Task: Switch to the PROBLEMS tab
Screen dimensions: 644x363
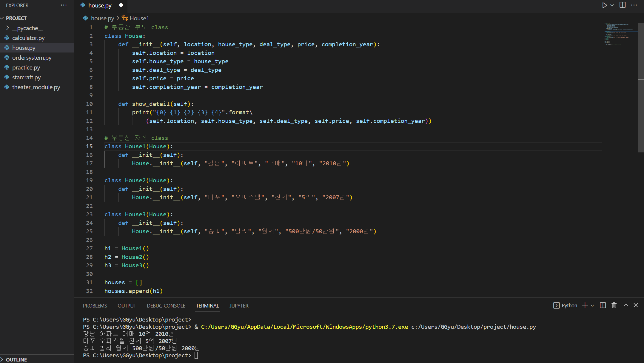Action: [95, 306]
